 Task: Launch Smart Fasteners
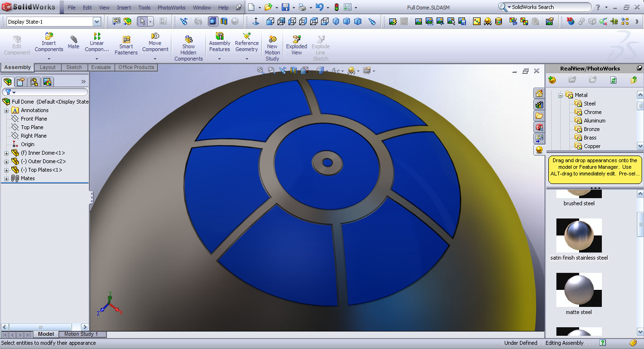click(x=126, y=45)
